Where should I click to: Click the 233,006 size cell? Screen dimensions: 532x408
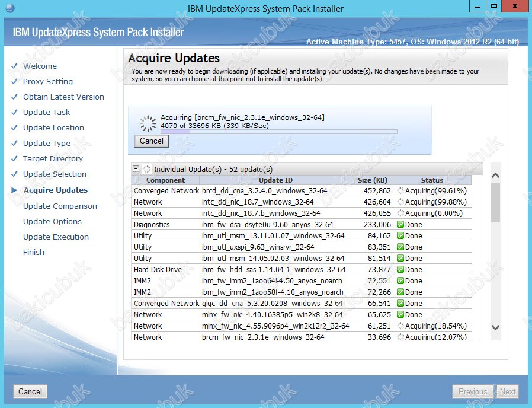[x=377, y=225]
